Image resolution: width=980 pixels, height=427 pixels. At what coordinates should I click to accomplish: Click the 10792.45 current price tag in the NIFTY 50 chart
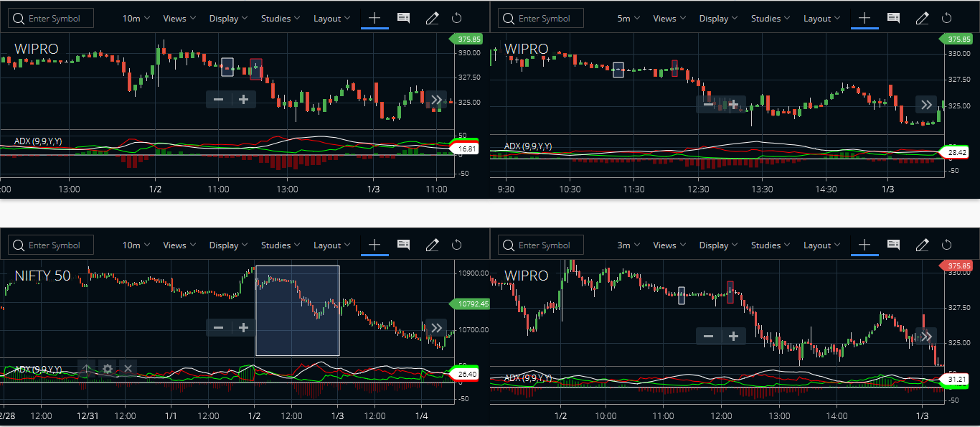click(x=471, y=304)
